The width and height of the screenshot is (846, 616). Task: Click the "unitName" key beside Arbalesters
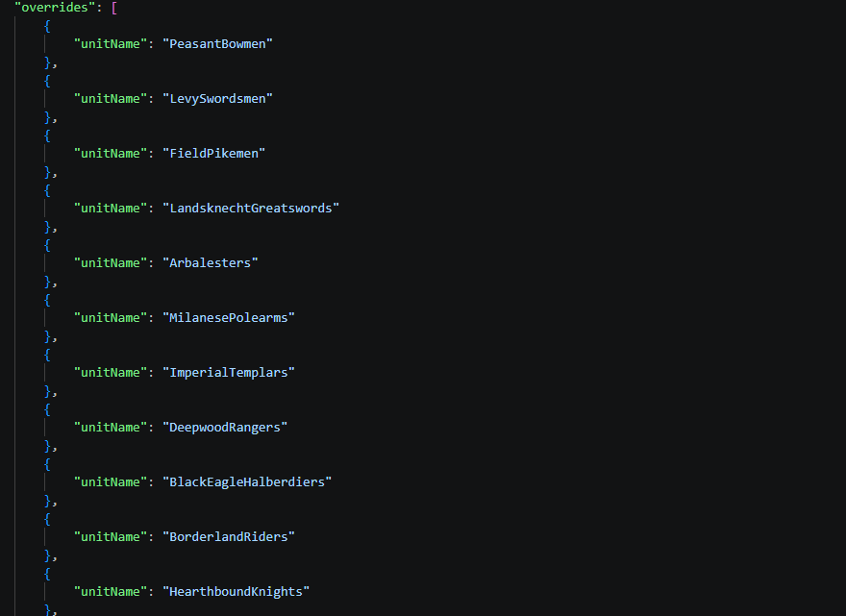(x=110, y=262)
